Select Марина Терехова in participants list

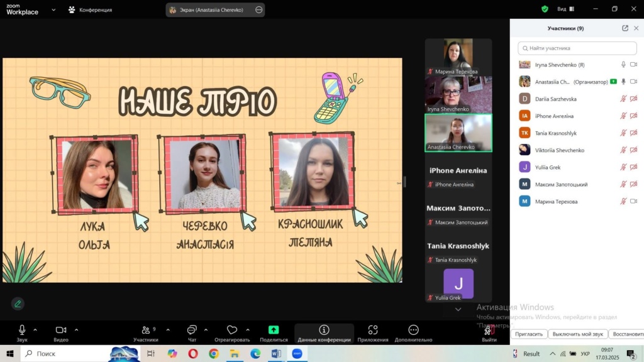(x=577, y=202)
